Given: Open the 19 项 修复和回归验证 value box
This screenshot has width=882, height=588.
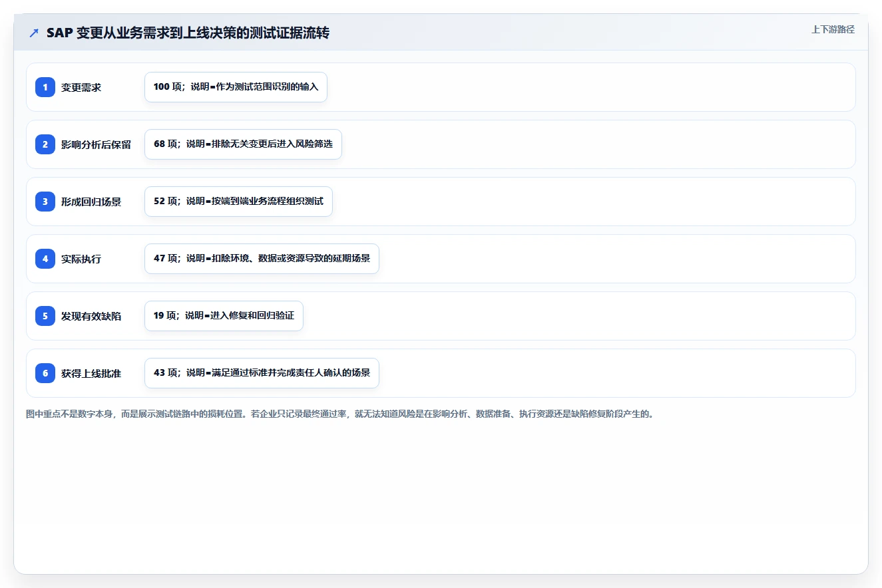Looking at the screenshot, I should click(224, 316).
